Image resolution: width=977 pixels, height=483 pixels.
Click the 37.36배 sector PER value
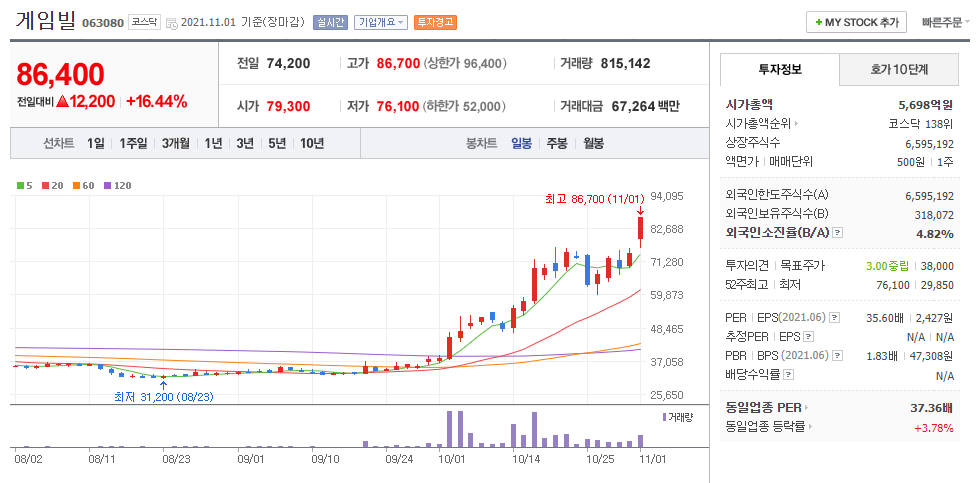pyautogui.click(x=932, y=409)
